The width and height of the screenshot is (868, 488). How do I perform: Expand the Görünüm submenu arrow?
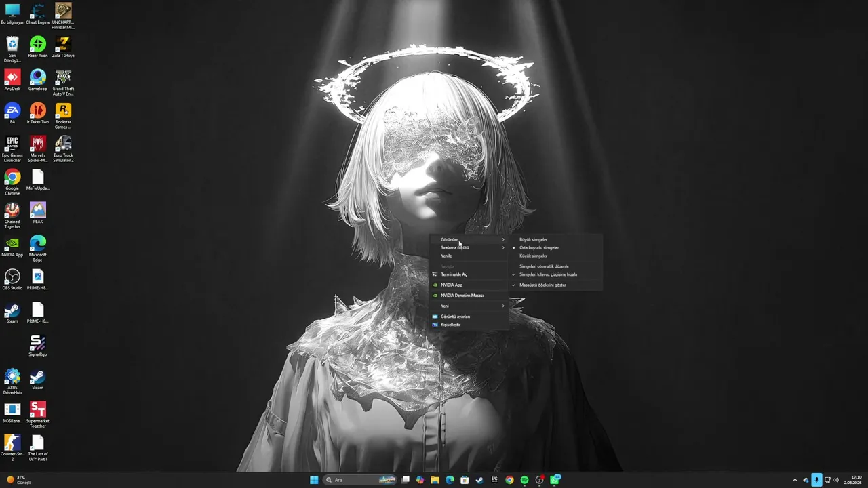pyautogui.click(x=503, y=239)
